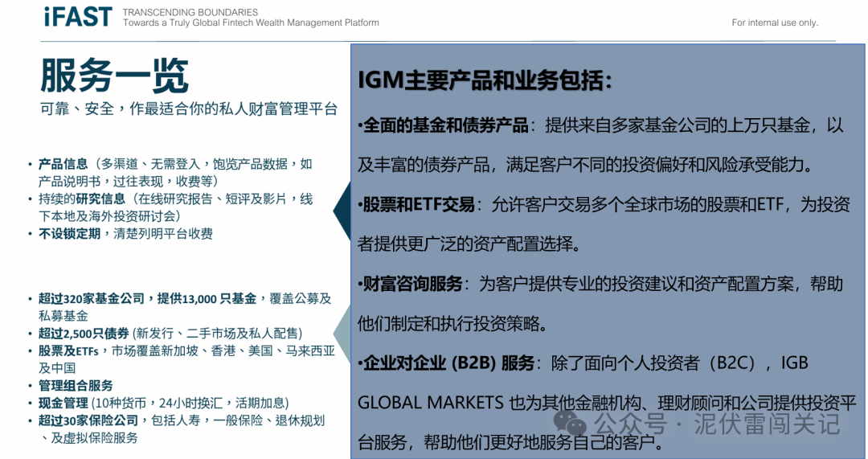868x459 pixels.
Task: Click the text "私募基金"
Action: [63, 316]
